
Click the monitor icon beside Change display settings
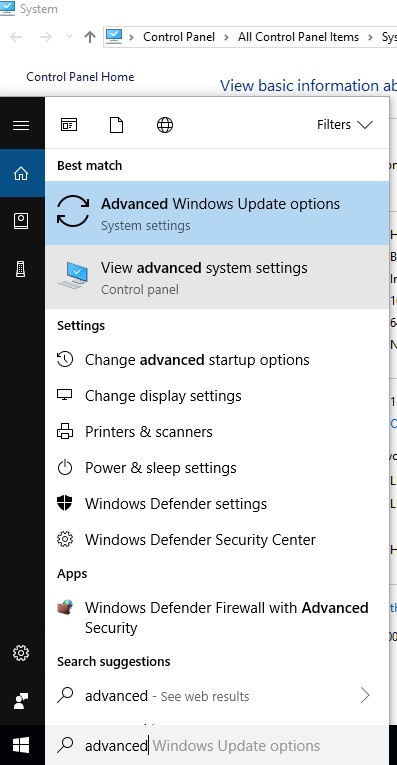[x=65, y=395]
